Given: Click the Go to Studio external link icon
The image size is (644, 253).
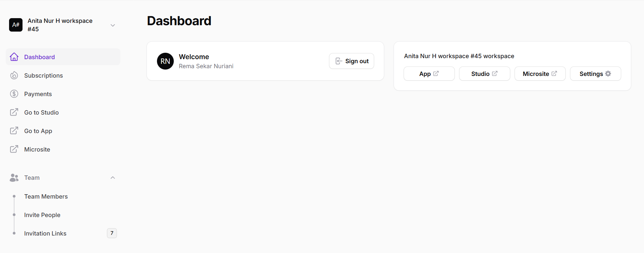Looking at the screenshot, I should click(x=14, y=112).
